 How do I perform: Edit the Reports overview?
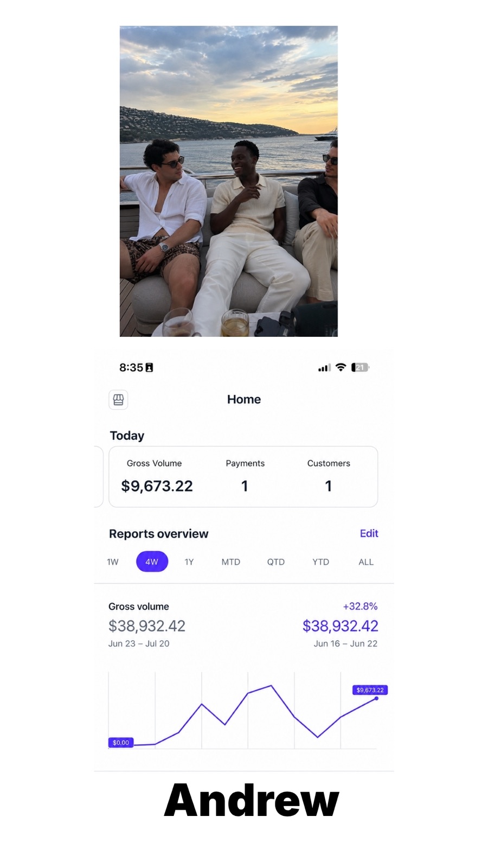click(369, 533)
